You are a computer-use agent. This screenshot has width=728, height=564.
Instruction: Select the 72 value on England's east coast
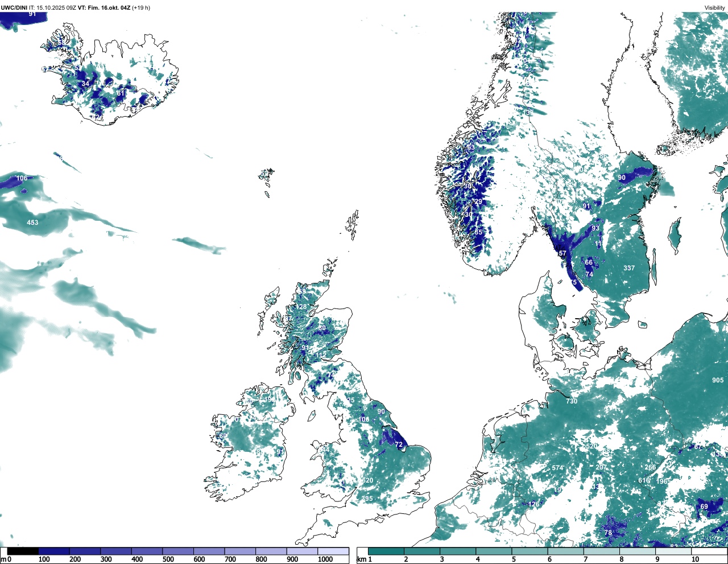(399, 444)
